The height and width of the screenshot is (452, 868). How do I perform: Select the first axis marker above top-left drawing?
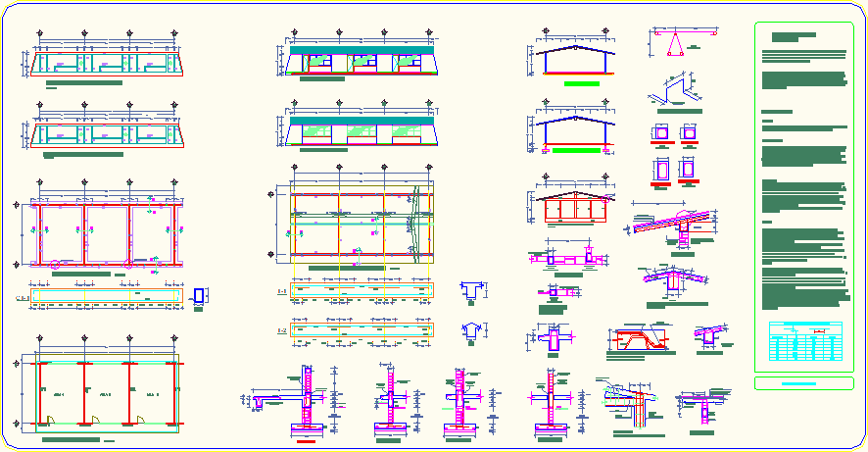coord(39,35)
